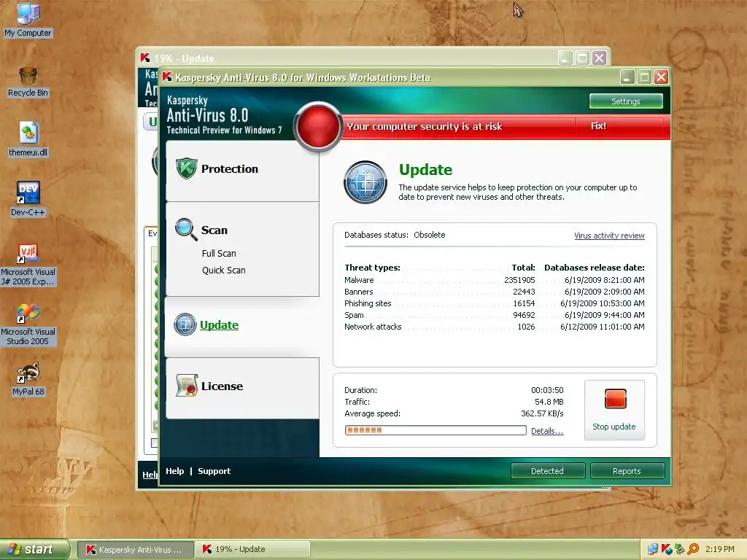Open the Scan tab
Screen dimensions: 747x560
(x=214, y=230)
